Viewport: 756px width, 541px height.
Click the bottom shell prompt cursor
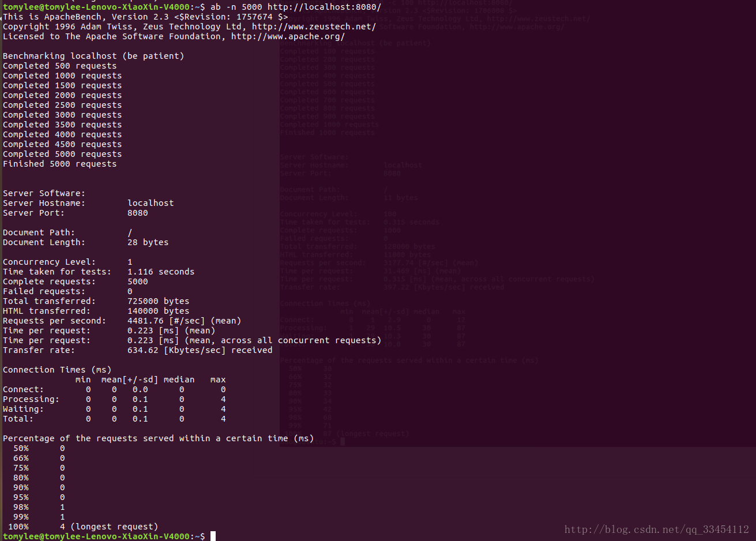coord(213,536)
